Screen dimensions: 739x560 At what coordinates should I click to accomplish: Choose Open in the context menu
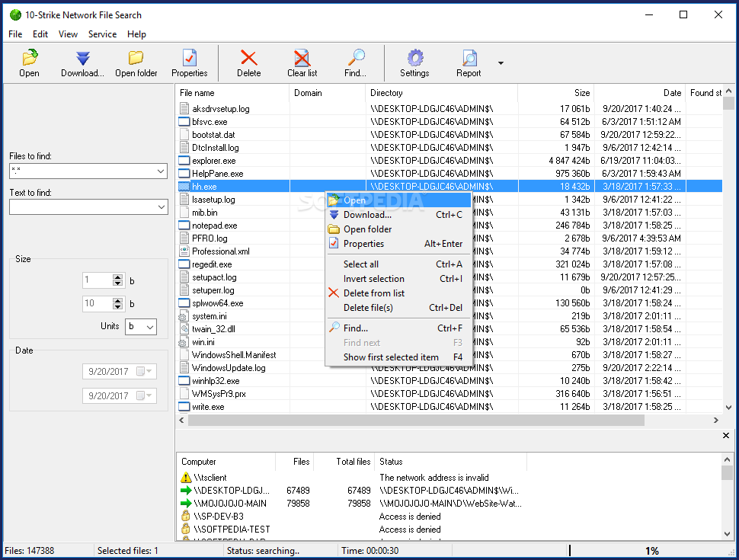[398, 200]
